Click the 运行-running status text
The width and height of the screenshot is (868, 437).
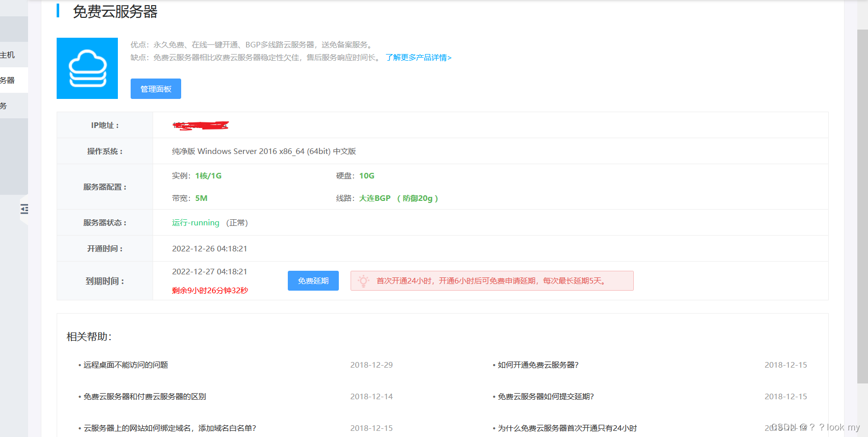click(195, 223)
